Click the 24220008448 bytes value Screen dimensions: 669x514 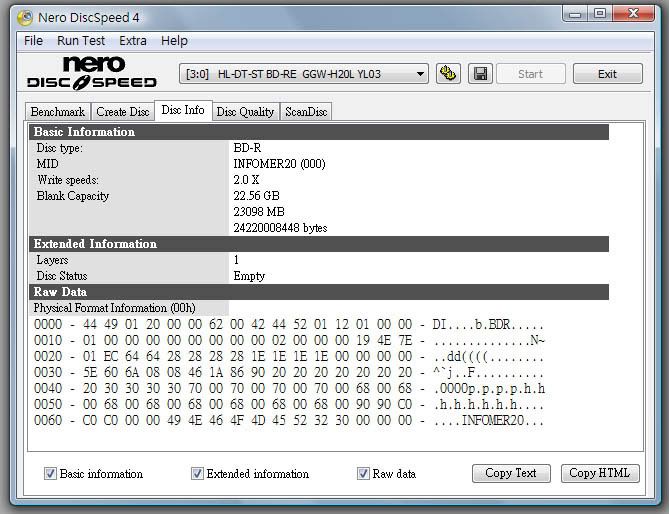(x=280, y=228)
